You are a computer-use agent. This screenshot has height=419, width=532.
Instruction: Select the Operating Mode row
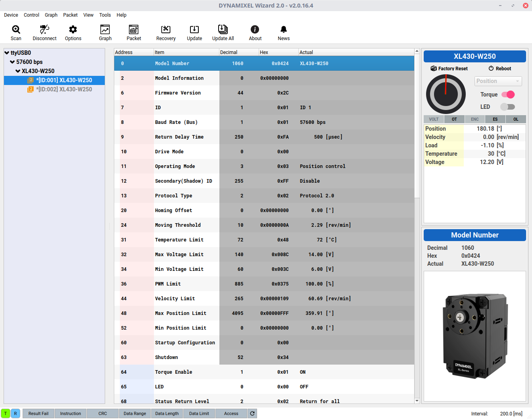pyautogui.click(x=264, y=166)
